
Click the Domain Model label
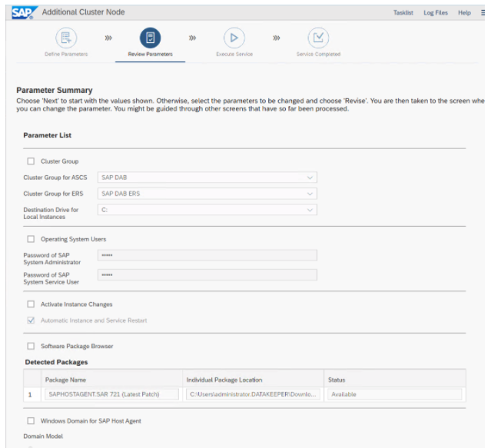click(x=43, y=436)
